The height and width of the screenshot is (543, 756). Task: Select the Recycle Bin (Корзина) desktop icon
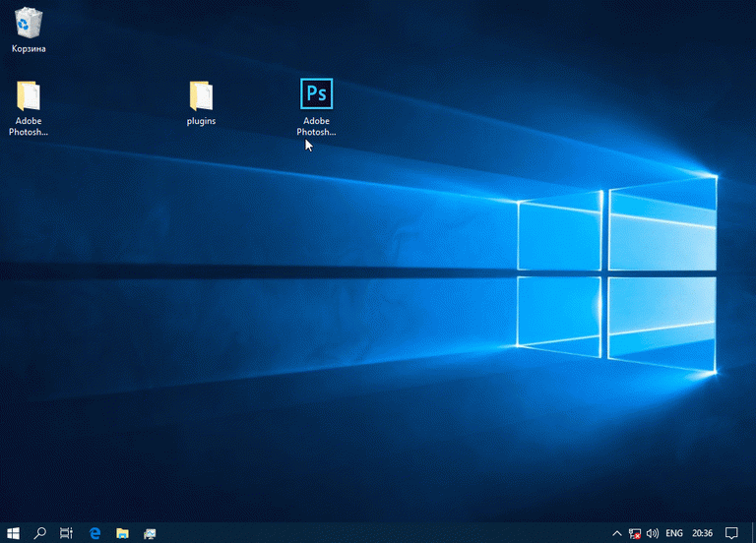29,30
